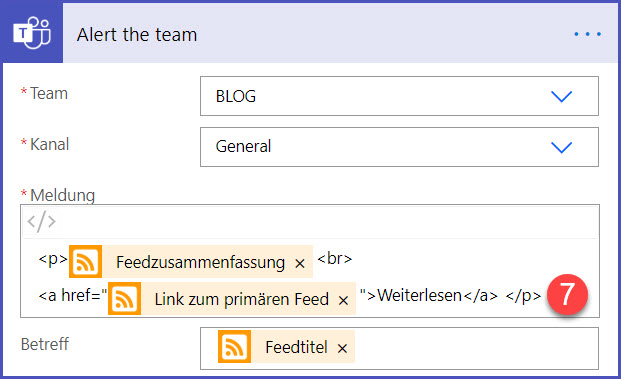This screenshot has width=621, height=379.
Task: Select the Feedzusammenfassung dynamic content token
Action: [190, 261]
